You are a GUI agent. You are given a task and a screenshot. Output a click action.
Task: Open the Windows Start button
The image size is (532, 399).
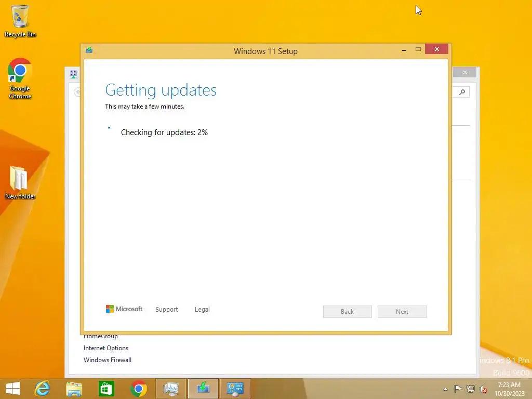[x=13, y=389]
